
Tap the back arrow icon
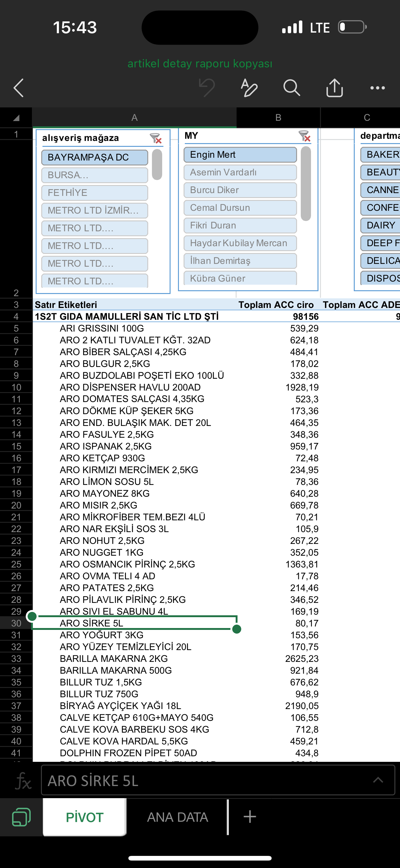(19, 88)
